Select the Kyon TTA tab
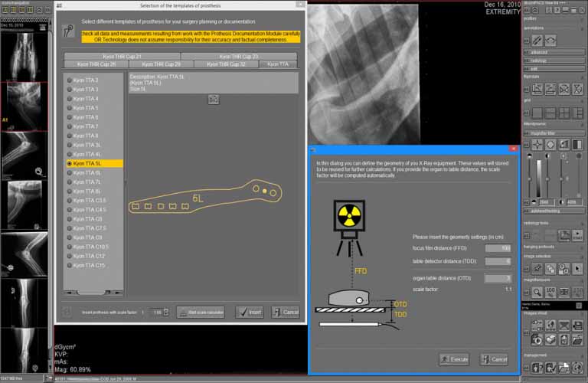Screen dimensions: 588x383 click(x=278, y=64)
